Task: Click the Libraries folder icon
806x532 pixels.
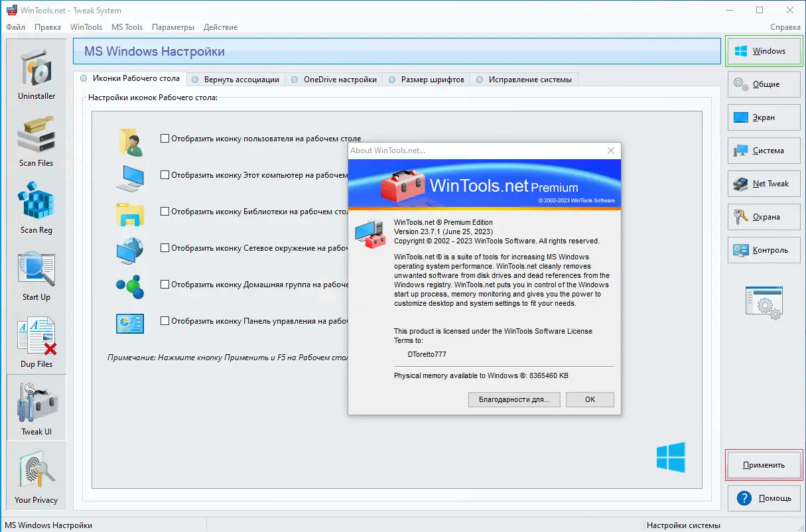Action: pos(130,214)
